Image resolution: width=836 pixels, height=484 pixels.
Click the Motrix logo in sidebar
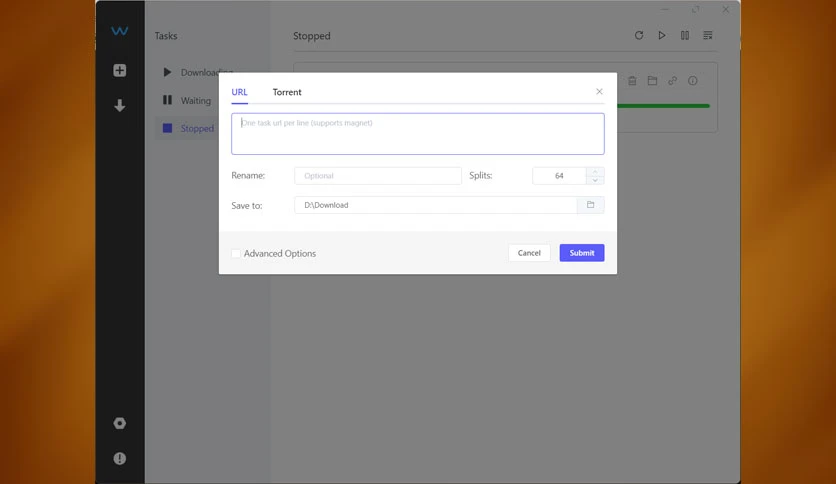119,31
